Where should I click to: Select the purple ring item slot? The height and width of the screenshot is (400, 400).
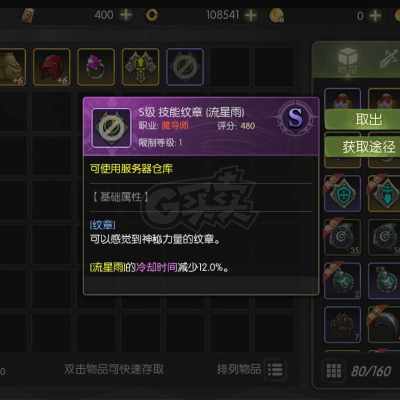coord(96,67)
